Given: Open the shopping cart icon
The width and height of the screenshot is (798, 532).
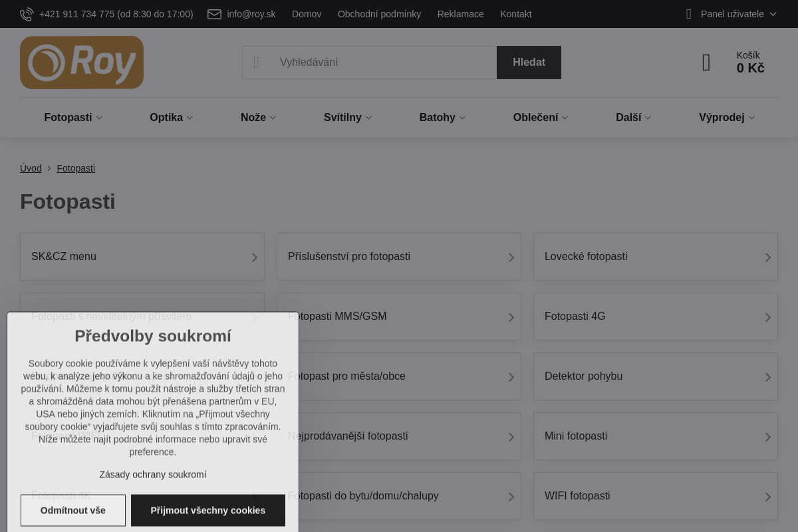Looking at the screenshot, I should coord(706,63).
